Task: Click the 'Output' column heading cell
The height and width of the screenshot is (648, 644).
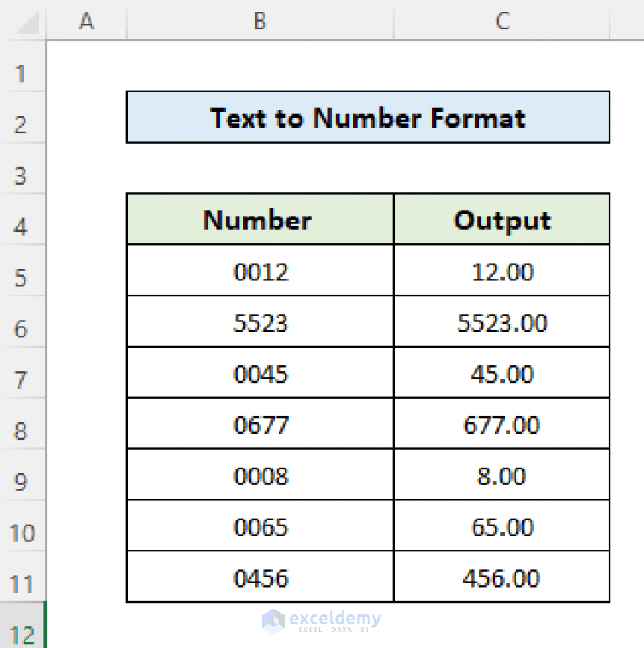Action: [x=502, y=219]
